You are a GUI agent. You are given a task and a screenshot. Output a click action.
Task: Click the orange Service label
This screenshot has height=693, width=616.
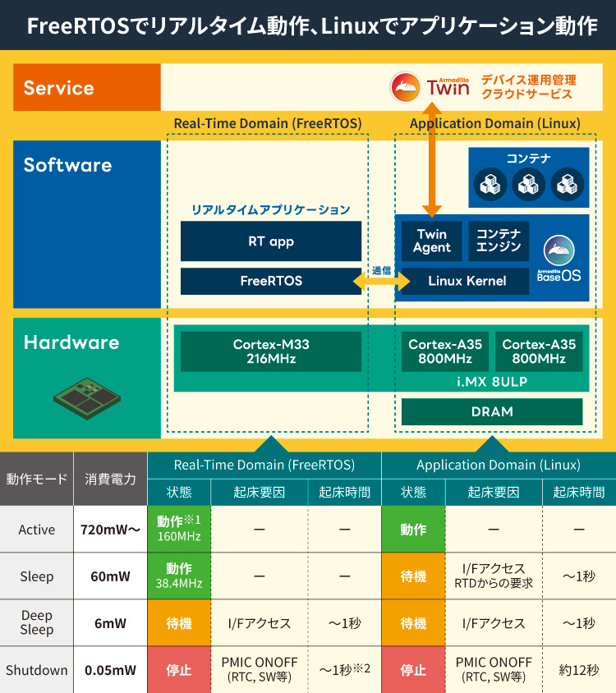point(87,88)
